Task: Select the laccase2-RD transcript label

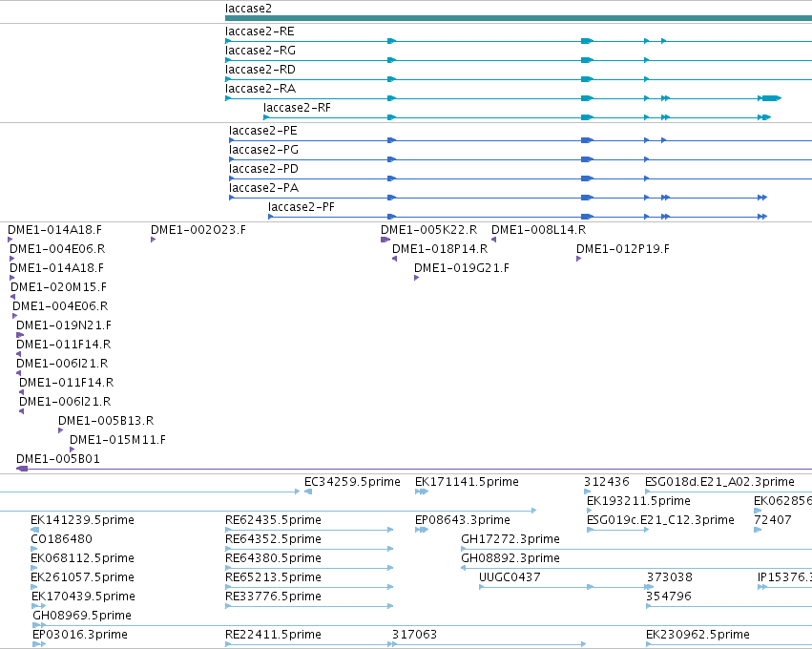Action: [x=260, y=70]
